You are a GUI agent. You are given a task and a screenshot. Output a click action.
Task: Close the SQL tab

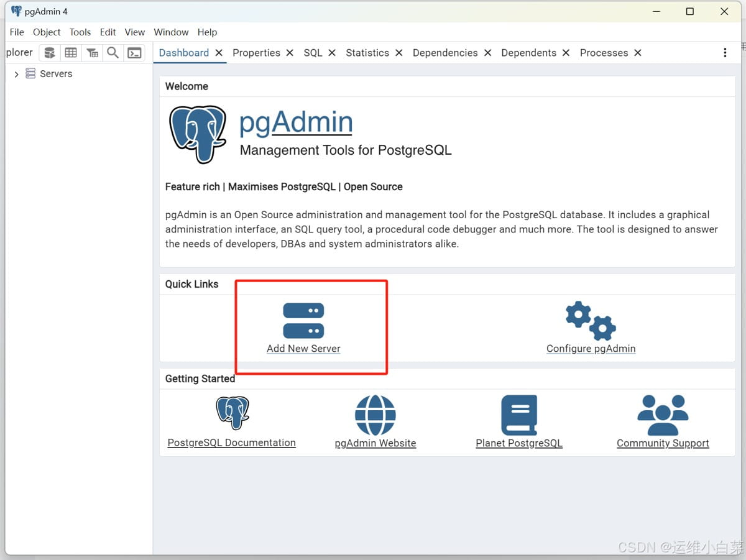point(332,53)
